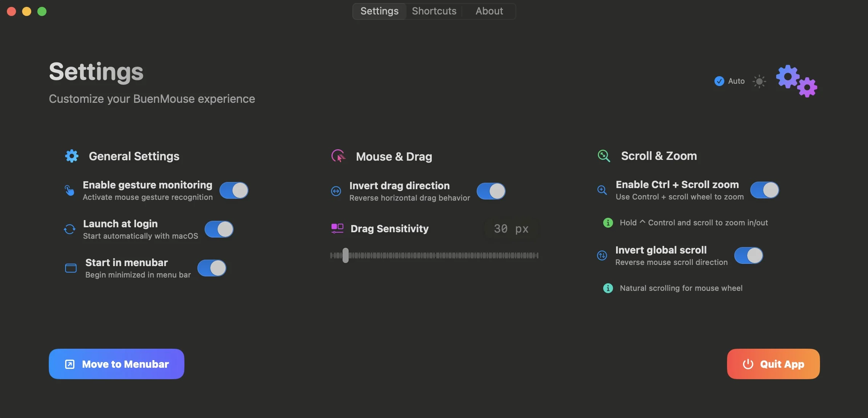Click the Move to Menubar button
This screenshot has height=418, width=868.
click(117, 364)
